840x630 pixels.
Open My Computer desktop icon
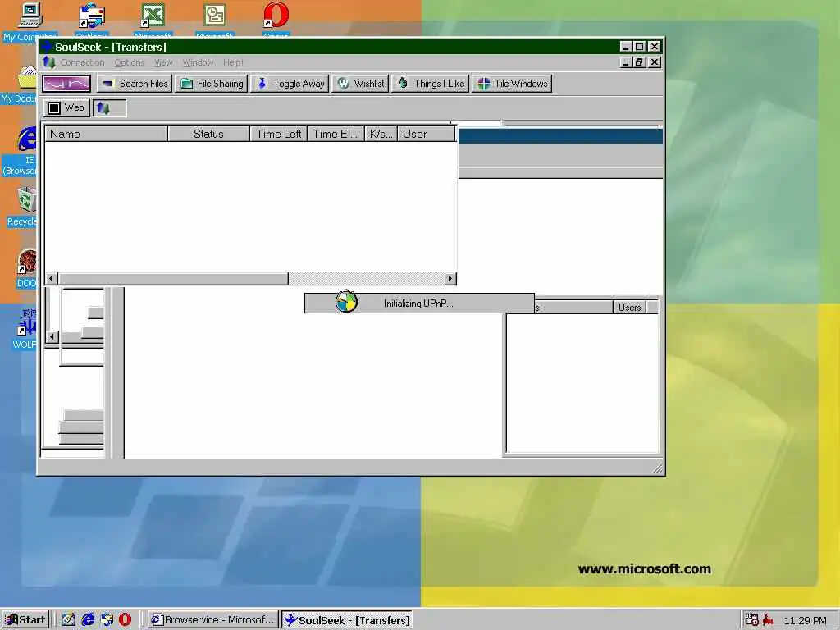tap(30, 21)
